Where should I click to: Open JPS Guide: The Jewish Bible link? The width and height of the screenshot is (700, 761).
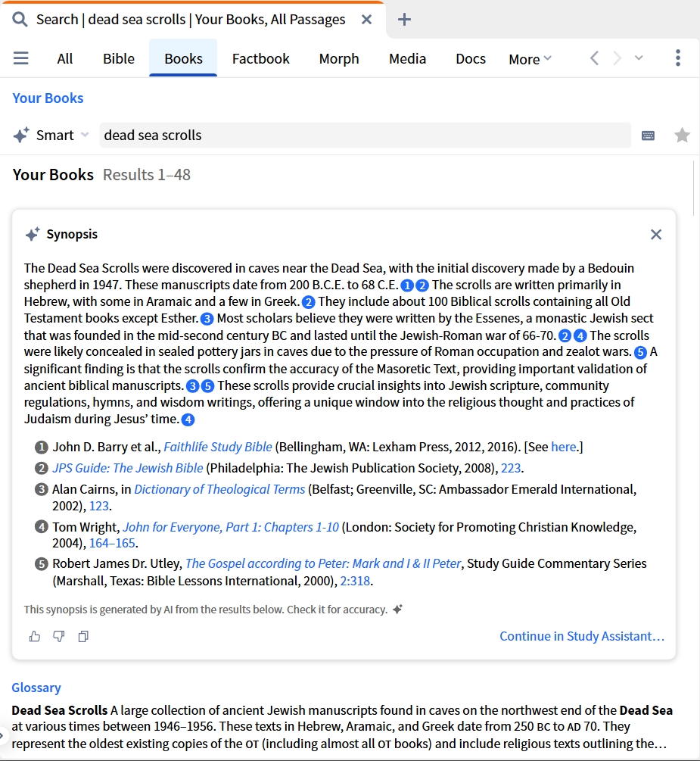tap(128, 468)
